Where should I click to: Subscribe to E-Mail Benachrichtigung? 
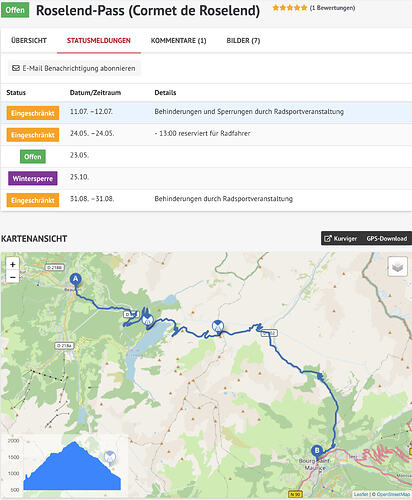click(x=74, y=68)
